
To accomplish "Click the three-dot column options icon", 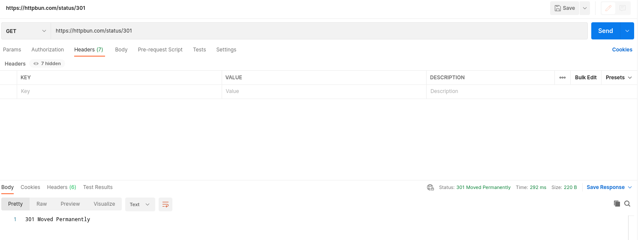I will coord(562,78).
